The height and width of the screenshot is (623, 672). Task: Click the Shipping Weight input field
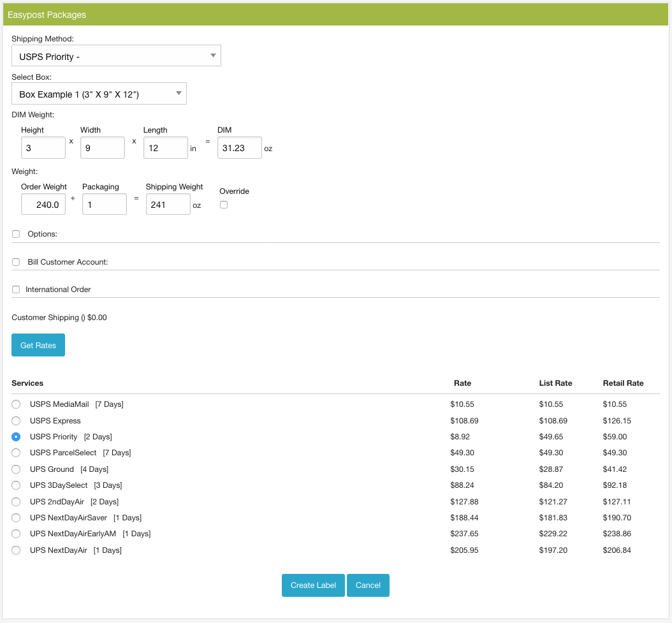(168, 204)
